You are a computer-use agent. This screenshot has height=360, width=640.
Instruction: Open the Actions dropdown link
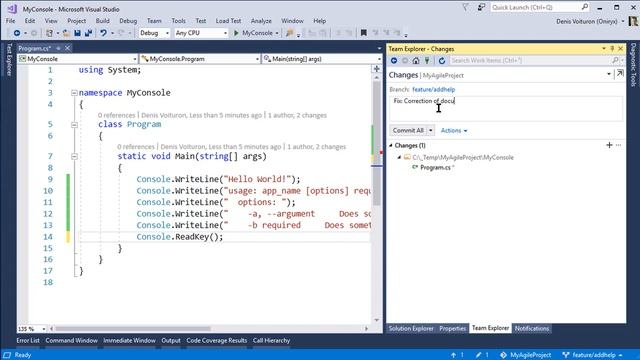[454, 131]
